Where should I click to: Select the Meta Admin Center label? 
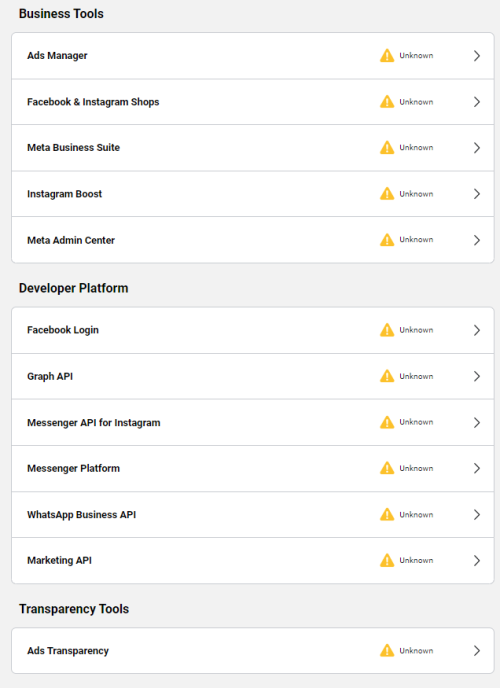71,240
